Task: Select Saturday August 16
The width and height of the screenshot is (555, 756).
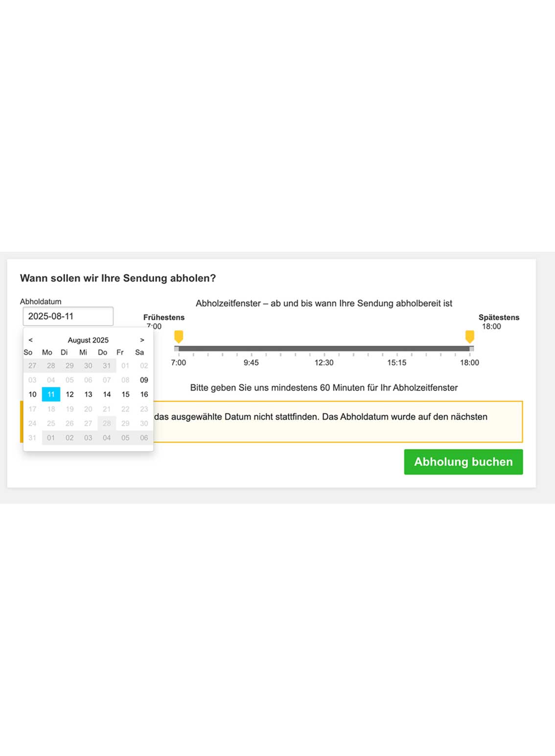Action: [x=144, y=394]
